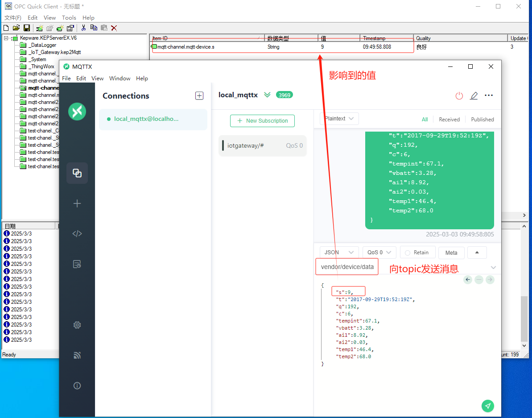This screenshot has height=418, width=532.
Task: Click Timestamp column header
Action: (x=387, y=38)
